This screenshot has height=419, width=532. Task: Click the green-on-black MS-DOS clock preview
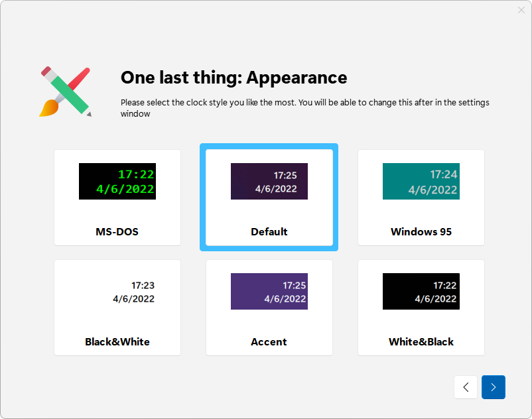tap(117, 182)
